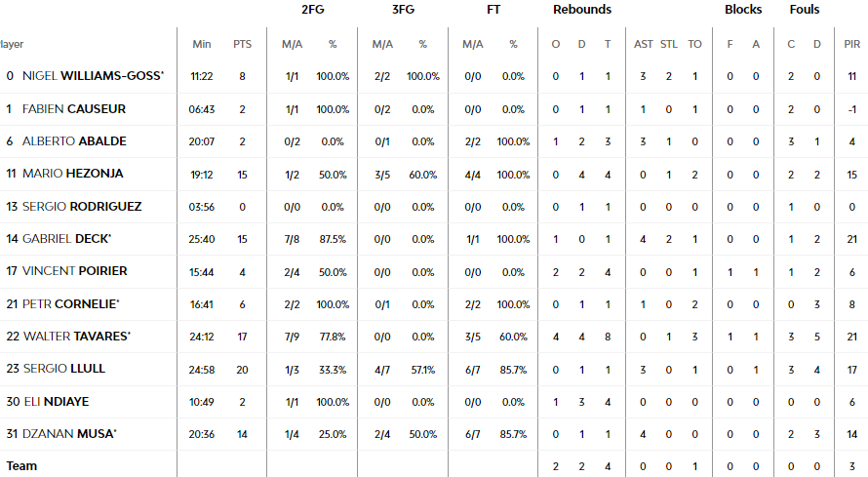This screenshot has width=868, height=477.
Task: Open Gabriel Deck player profile
Action: pyautogui.click(x=66, y=238)
